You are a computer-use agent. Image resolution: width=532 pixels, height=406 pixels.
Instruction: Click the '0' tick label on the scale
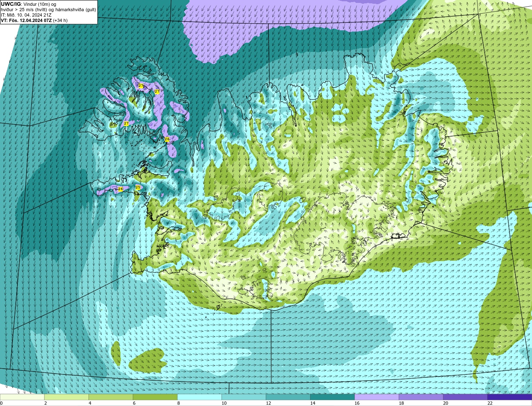(x=1, y=403)
